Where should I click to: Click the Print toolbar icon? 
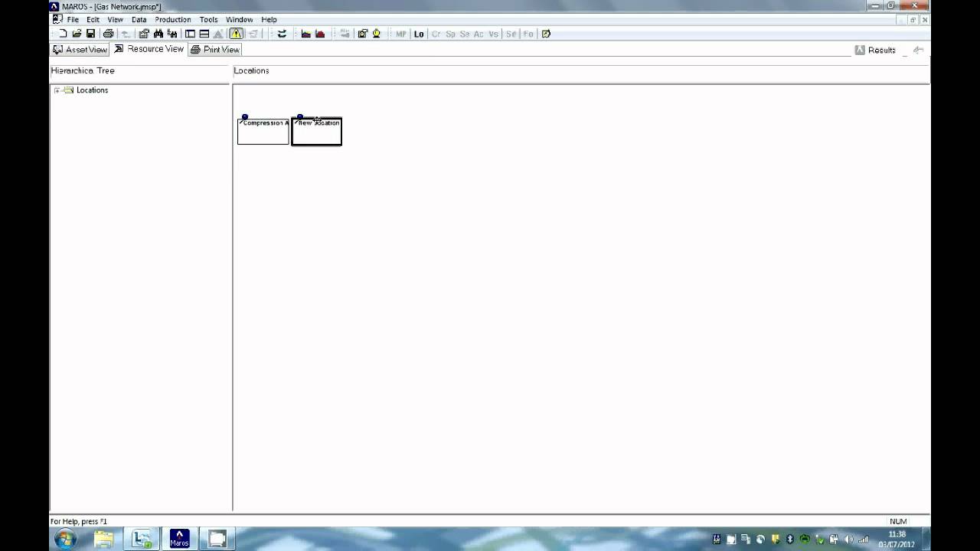point(108,34)
